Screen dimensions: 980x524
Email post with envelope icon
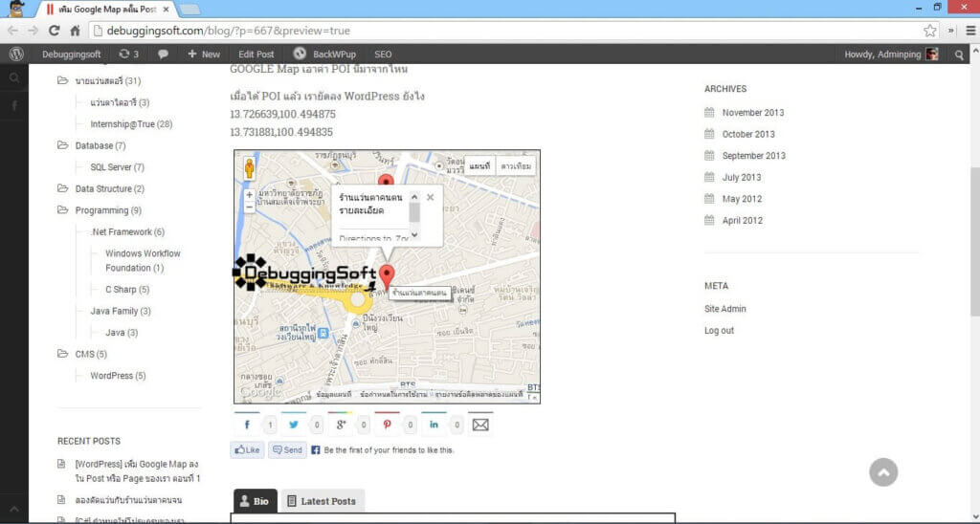(x=480, y=425)
